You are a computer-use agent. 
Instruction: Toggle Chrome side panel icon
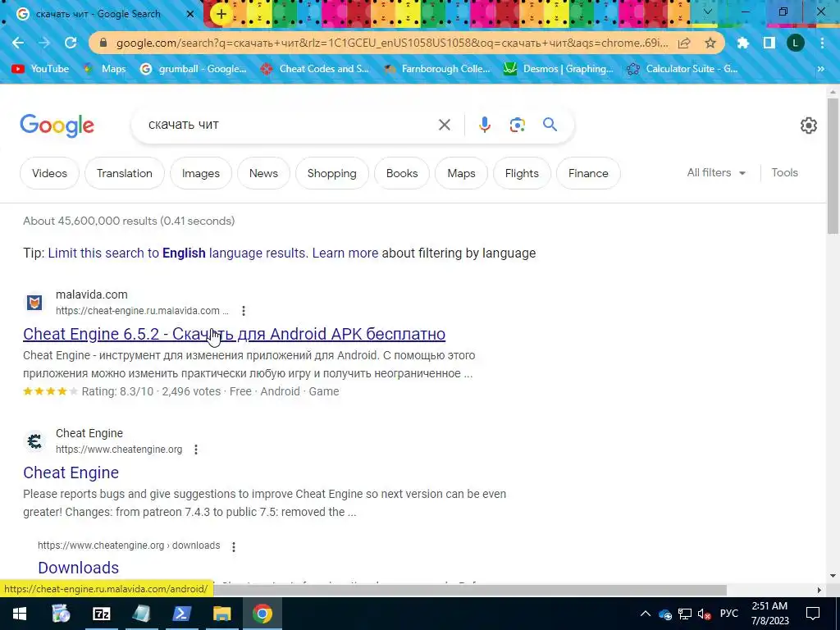tap(769, 43)
